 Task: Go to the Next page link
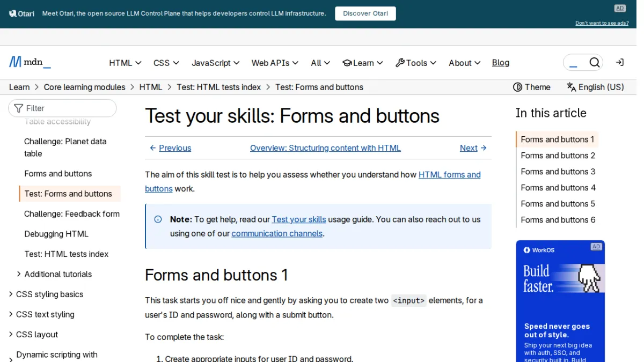tap(473, 148)
